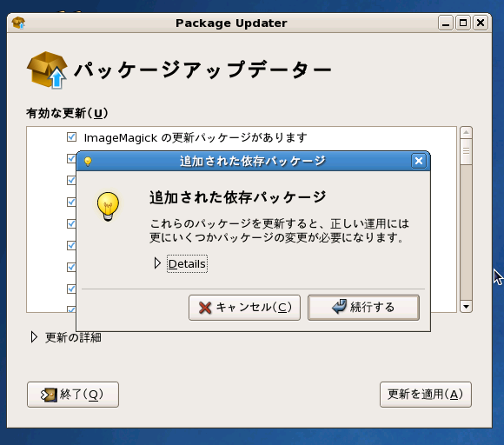
Task: Click the exit door icon on 終了 button
Action: tap(49, 395)
